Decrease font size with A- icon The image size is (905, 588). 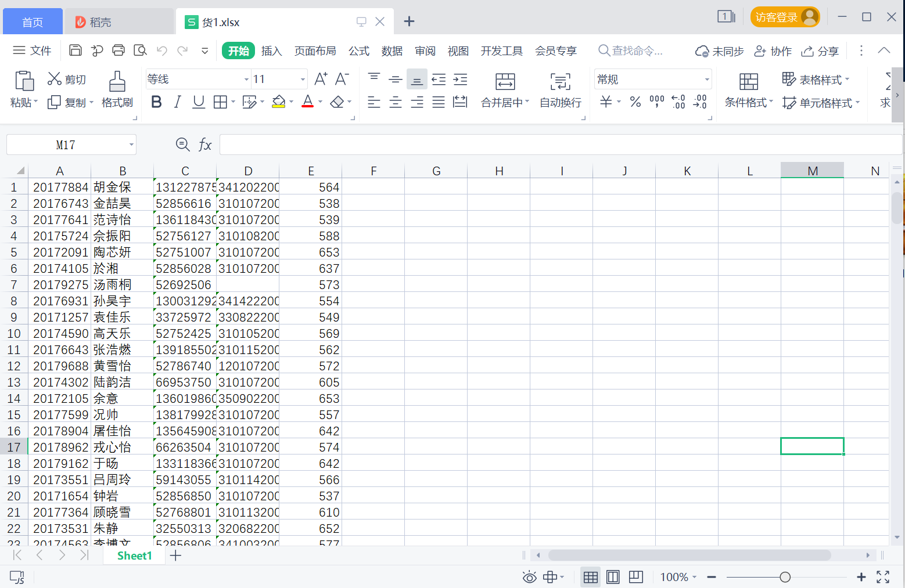coord(342,79)
